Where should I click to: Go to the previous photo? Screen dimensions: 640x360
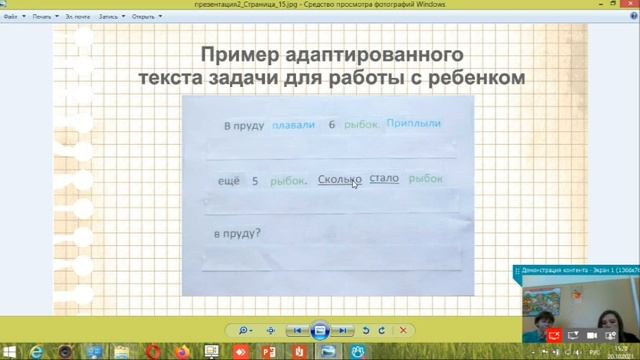(x=298, y=330)
